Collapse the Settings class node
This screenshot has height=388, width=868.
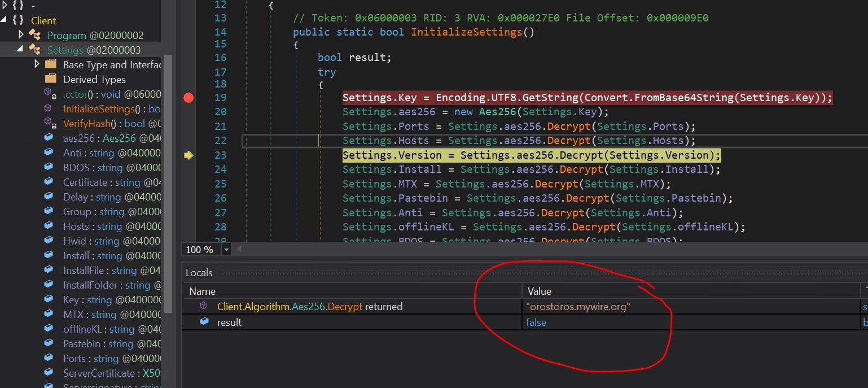(20, 50)
